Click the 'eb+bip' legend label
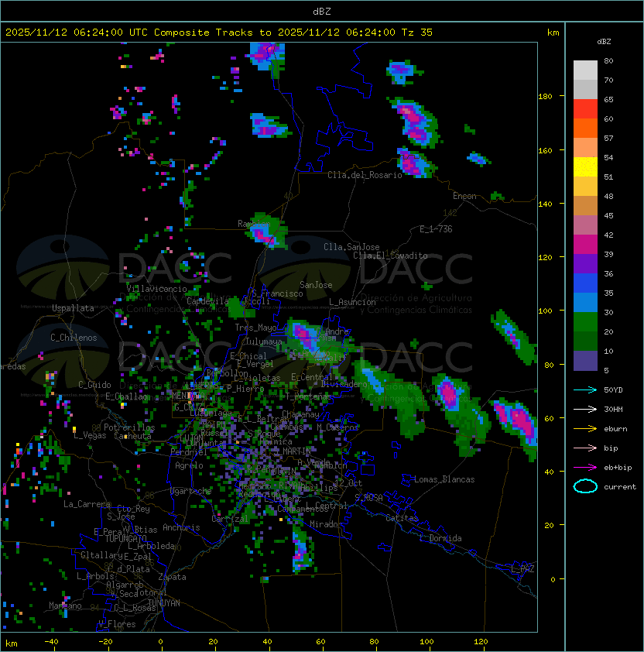Viewport: 644px width, 652px height. (618, 468)
